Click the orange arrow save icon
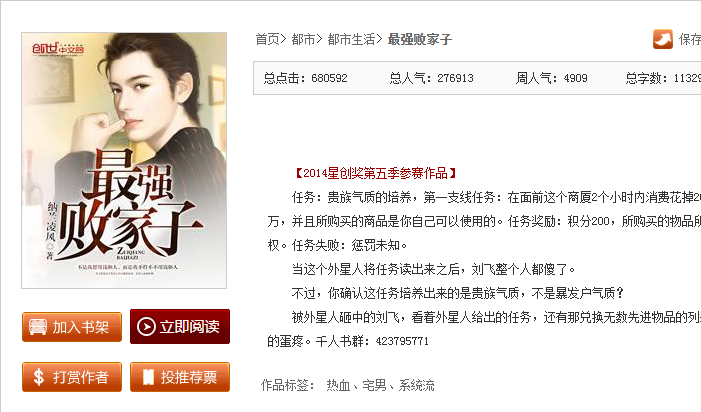The width and height of the screenshot is (701, 412). point(663,39)
